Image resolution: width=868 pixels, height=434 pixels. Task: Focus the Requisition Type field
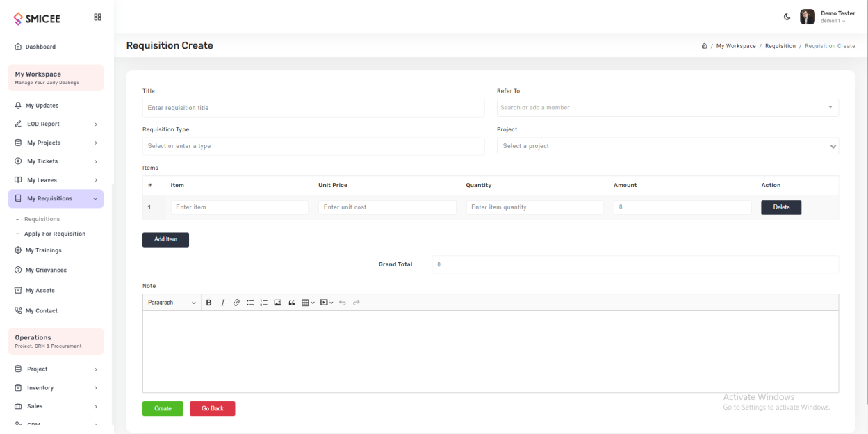coord(313,146)
